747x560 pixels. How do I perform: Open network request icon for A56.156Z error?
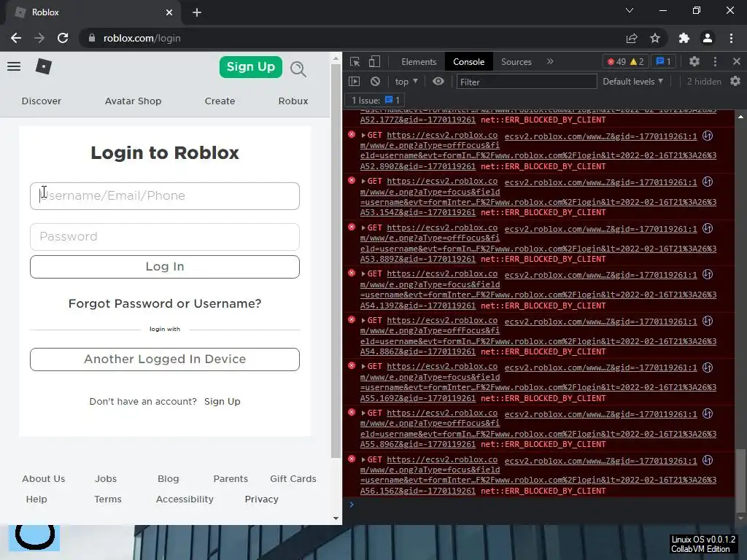pyautogui.click(x=708, y=460)
